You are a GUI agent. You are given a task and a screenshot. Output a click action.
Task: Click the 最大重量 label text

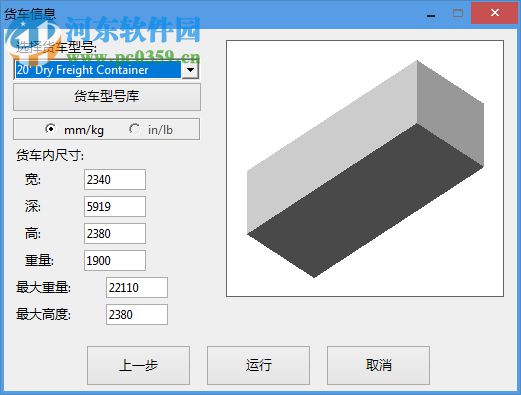click(x=43, y=287)
